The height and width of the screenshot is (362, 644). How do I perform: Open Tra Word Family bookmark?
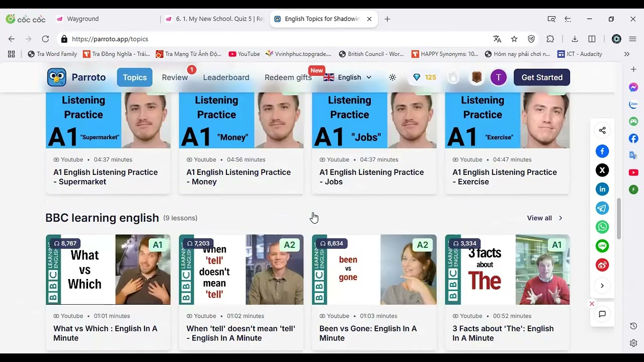coord(52,54)
